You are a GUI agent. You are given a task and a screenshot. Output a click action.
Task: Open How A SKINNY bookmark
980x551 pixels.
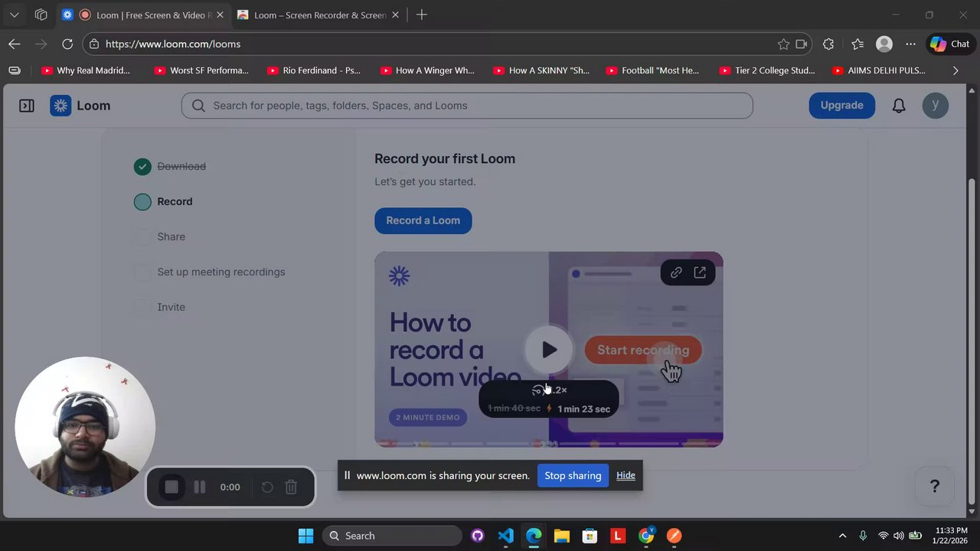(541, 70)
